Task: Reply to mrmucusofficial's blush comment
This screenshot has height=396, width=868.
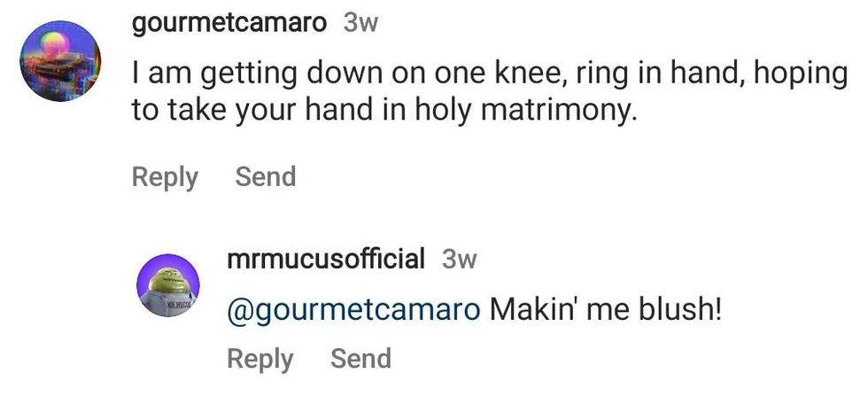Action: coord(260,358)
